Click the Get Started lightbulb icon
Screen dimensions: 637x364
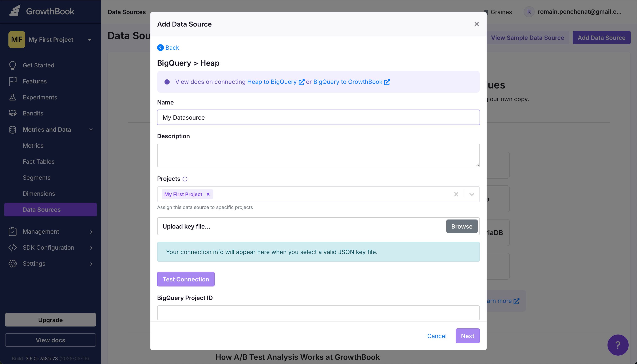coord(12,65)
